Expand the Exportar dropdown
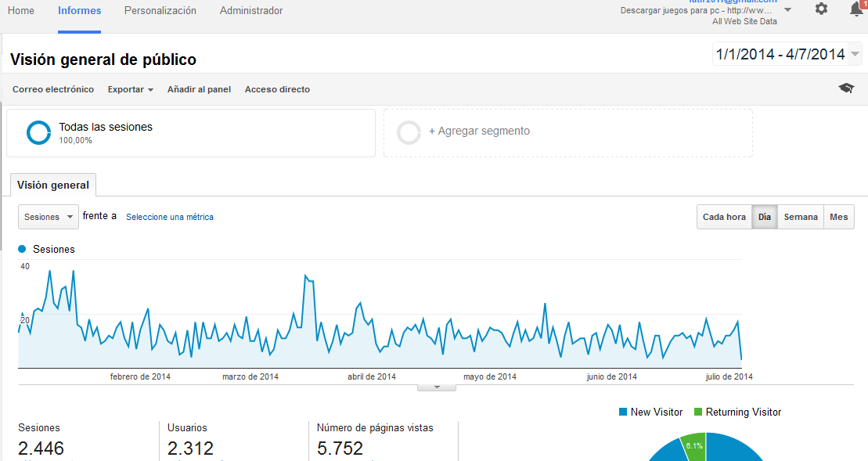Screen dimensions: 868x461 coord(131,89)
